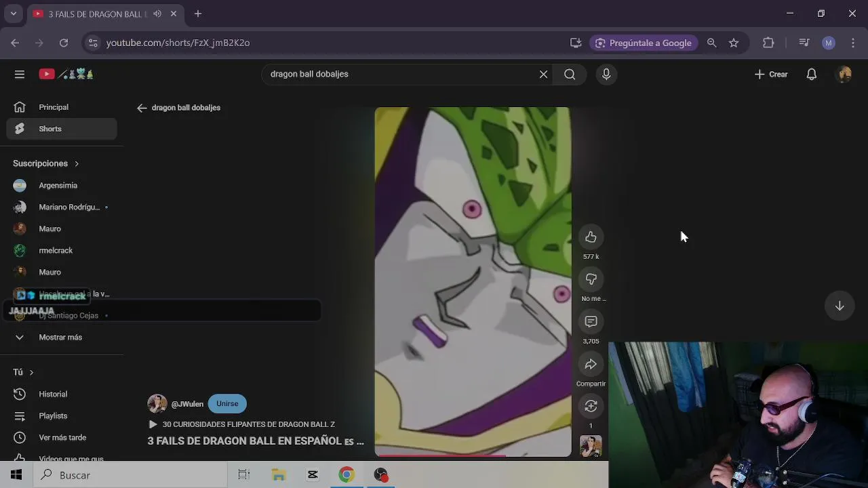Open notifications bell
Screen dimensions: 868x488
pos(811,75)
